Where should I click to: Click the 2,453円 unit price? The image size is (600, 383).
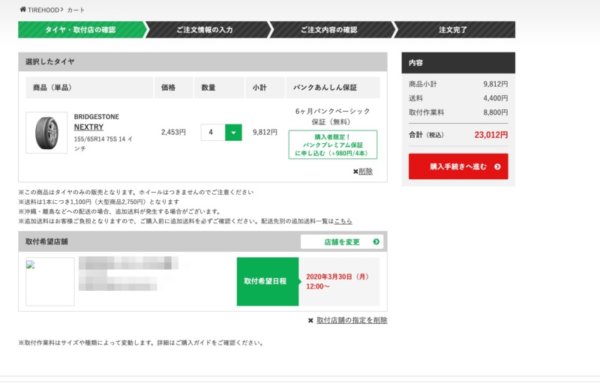(173, 132)
